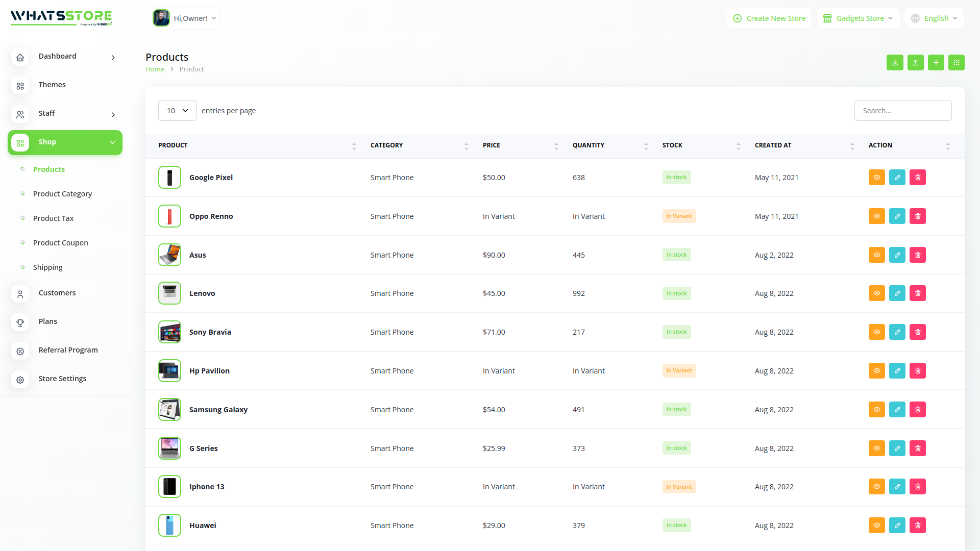Edit the Sony Bravia product
This screenshot has height=551, width=980.
897,332
